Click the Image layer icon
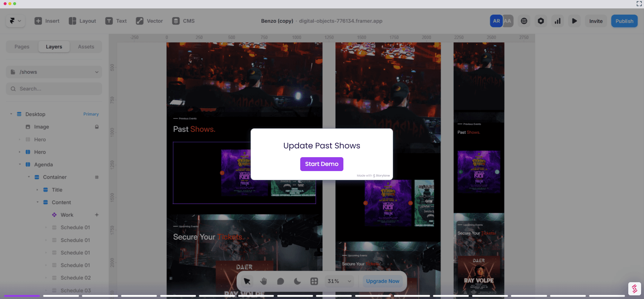Image resolution: width=644 pixels, height=299 pixels. [28, 127]
